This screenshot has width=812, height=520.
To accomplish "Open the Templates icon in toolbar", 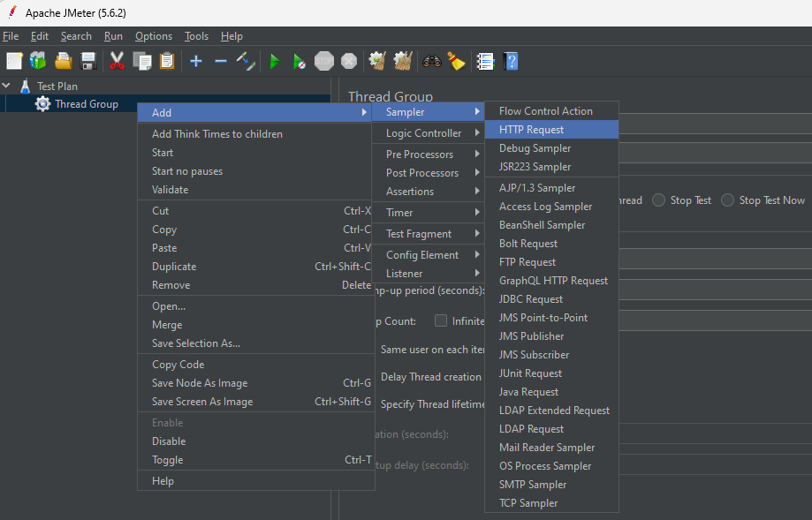I will point(38,61).
